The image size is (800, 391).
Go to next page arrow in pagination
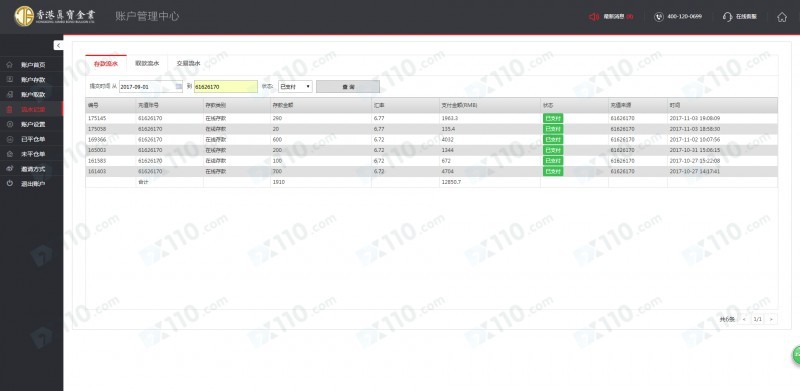pos(771,319)
